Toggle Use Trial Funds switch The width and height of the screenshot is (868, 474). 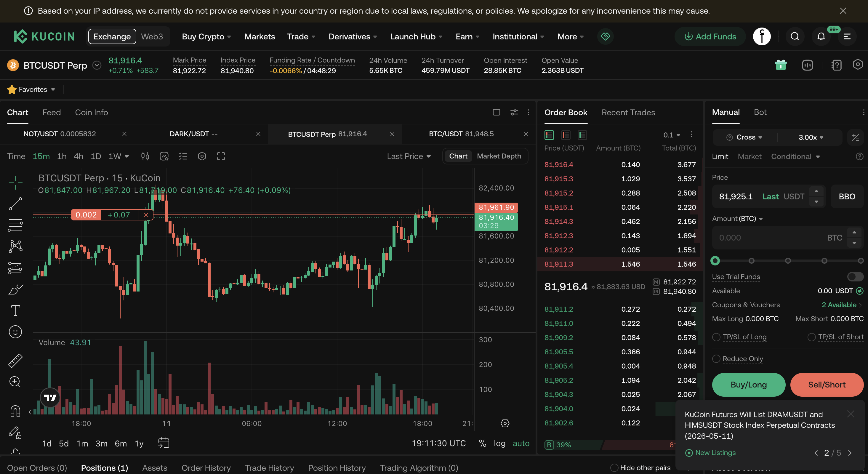click(x=855, y=277)
